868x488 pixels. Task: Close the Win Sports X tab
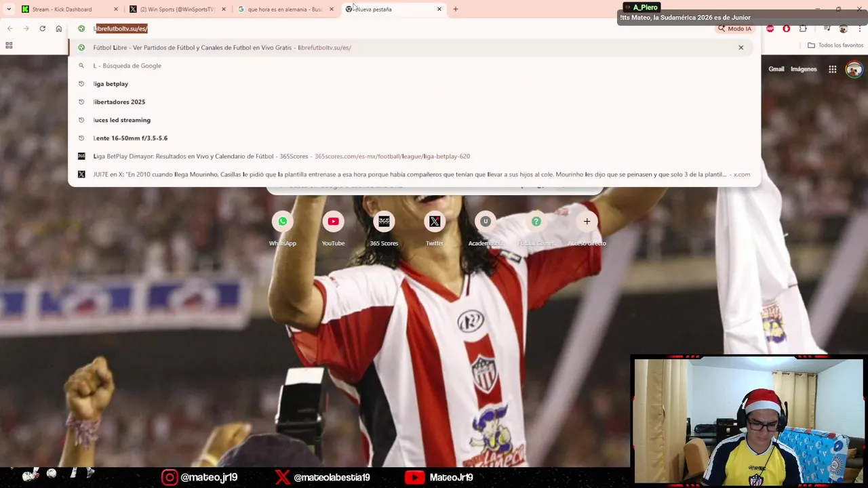(224, 9)
